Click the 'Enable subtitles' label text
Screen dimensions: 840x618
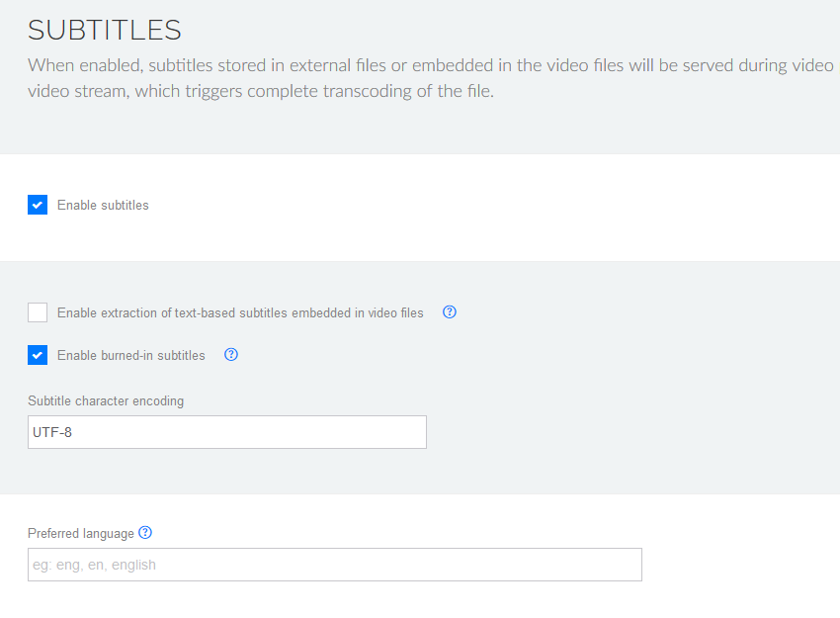[103, 206]
